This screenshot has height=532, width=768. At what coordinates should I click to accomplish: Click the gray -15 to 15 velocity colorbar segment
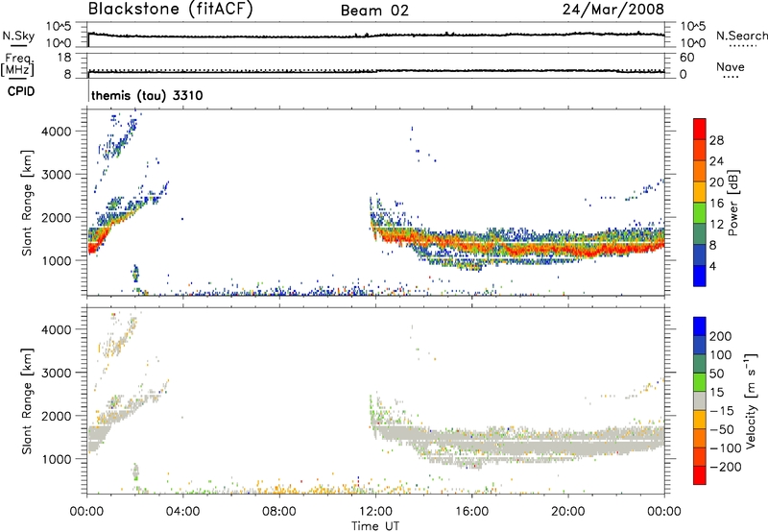point(700,401)
